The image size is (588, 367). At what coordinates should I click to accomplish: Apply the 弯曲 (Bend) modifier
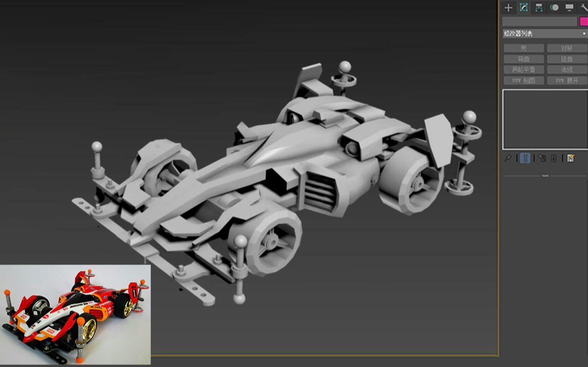point(524,58)
